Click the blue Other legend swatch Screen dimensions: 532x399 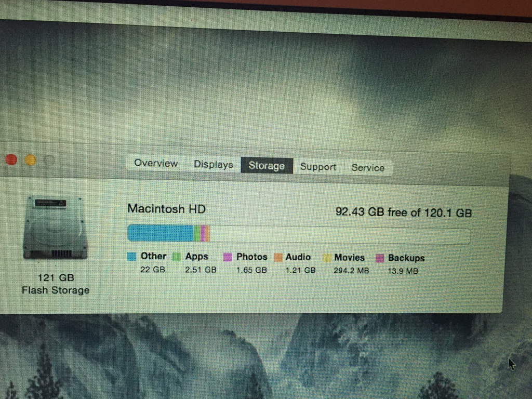pos(131,257)
